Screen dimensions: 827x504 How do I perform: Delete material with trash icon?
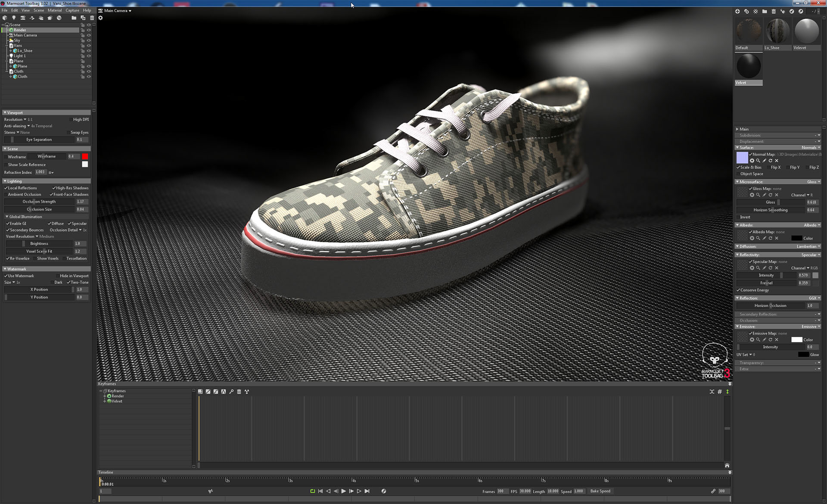tap(774, 12)
